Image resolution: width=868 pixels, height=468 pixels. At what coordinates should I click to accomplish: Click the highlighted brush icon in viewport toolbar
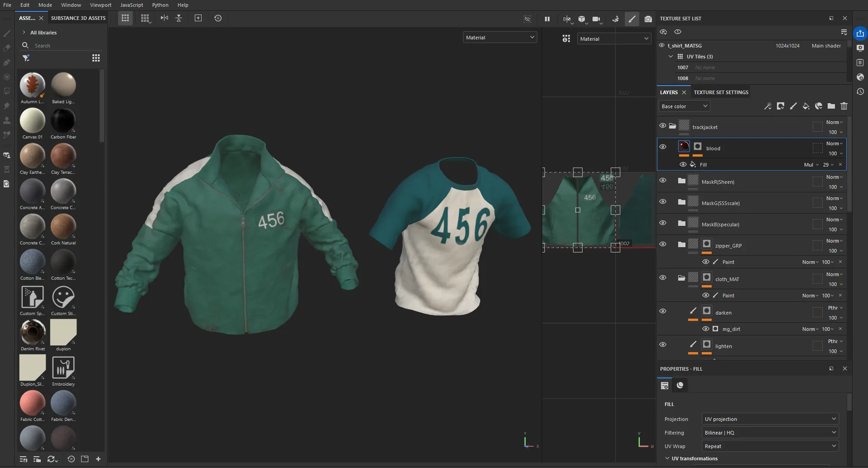[632, 19]
